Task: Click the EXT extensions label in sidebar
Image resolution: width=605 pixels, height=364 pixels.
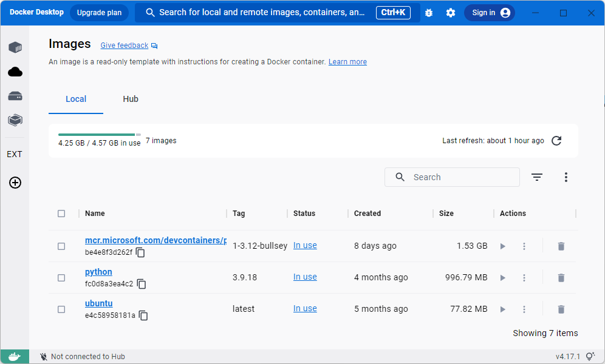Action: pyautogui.click(x=15, y=154)
